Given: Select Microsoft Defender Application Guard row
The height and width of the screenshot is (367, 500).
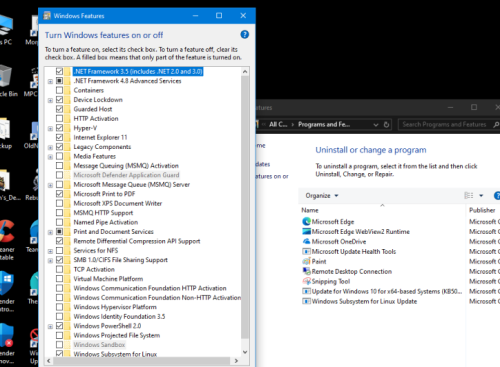Looking at the screenshot, I should (126, 175).
